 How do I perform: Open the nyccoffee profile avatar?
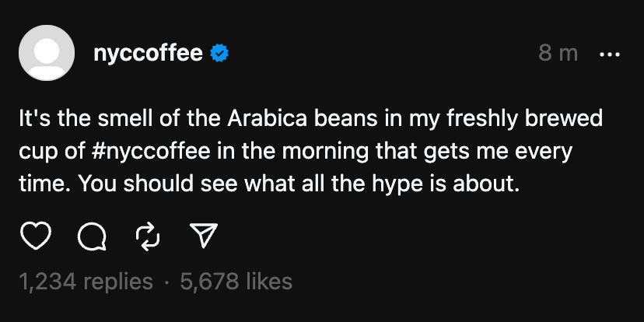point(47,53)
